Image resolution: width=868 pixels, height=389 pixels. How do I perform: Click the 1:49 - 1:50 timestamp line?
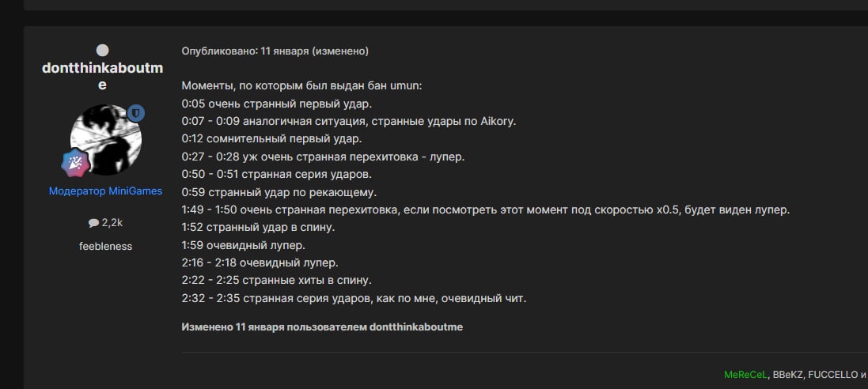(485, 210)
